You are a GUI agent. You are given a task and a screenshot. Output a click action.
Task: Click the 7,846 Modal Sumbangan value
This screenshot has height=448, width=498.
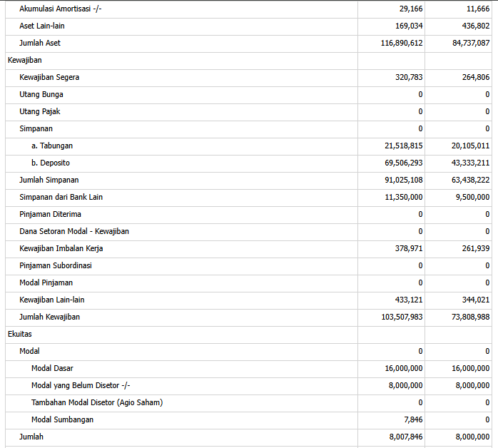412,419
